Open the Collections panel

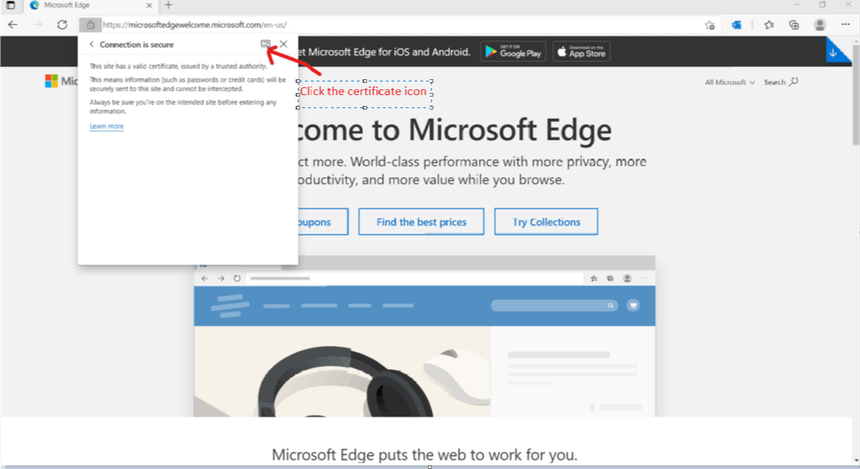(x=794, y=25)
